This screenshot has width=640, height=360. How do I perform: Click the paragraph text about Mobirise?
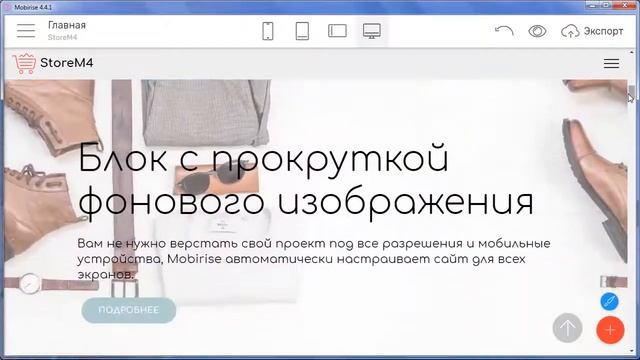[x=313, y=259]
